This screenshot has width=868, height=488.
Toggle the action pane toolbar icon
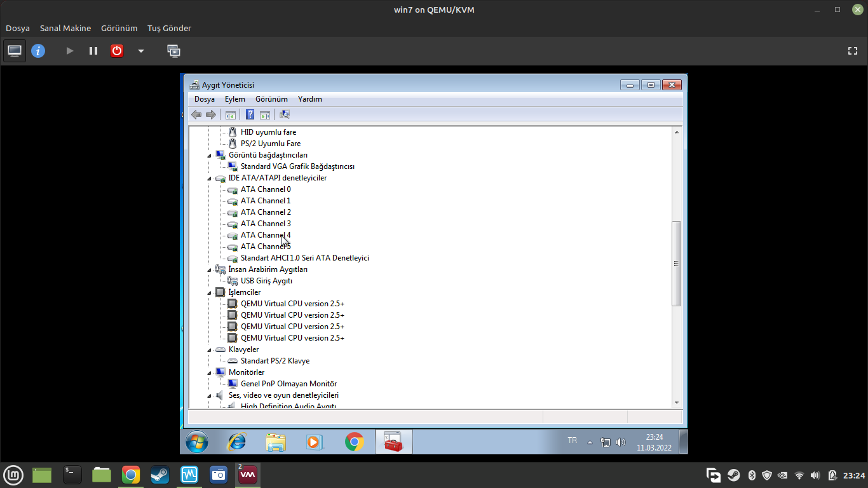click(x=265, y=114)
